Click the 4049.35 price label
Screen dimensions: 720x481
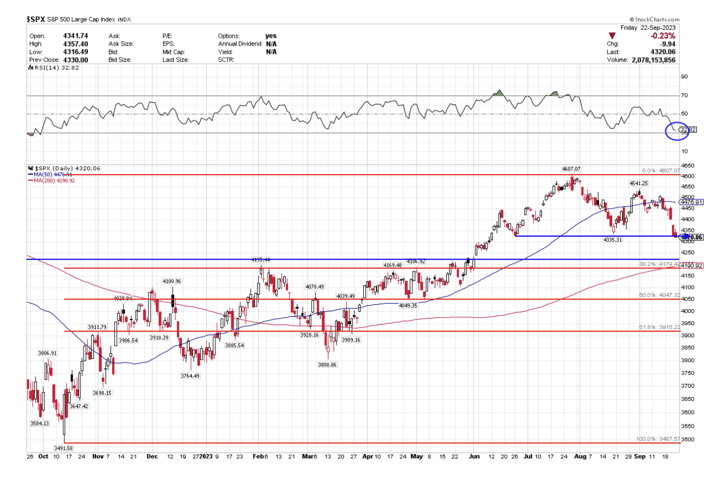(408, 305)
